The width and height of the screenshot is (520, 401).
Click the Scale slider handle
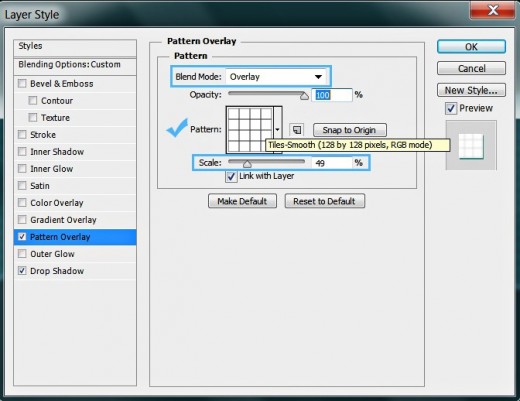247,164
